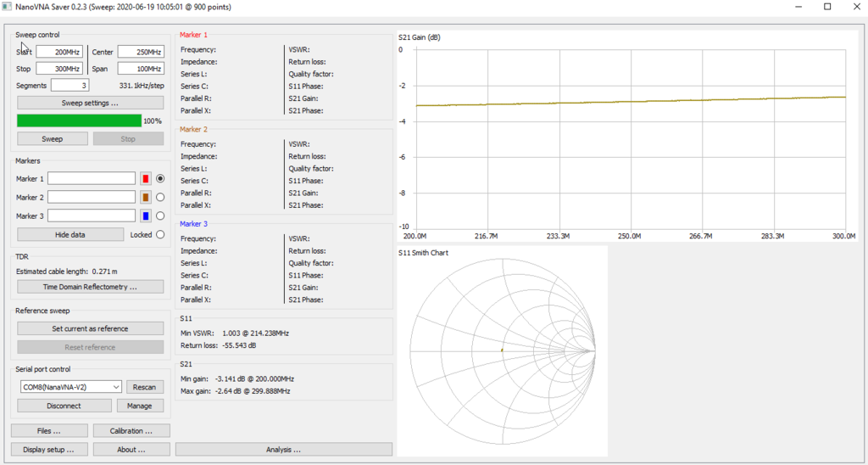This screenshot has width=868, height=465.
Task: Click the blue Marker 3 heading
Action: tap(194, 224)
